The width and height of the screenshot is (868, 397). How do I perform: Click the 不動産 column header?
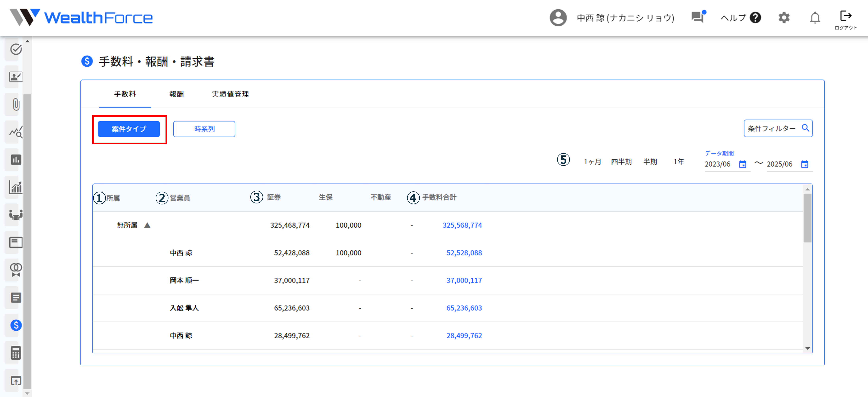point(381,197)
